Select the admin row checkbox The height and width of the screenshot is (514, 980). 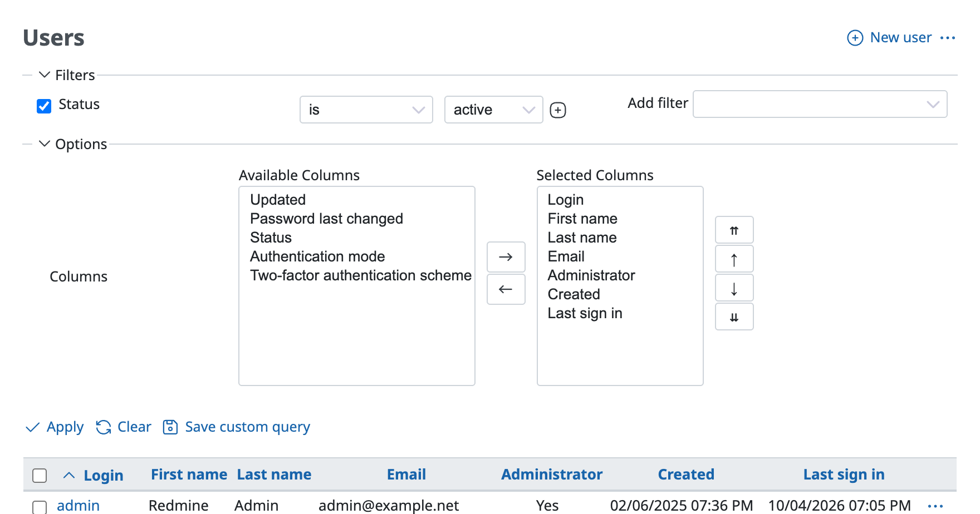[x=40, y=507]
